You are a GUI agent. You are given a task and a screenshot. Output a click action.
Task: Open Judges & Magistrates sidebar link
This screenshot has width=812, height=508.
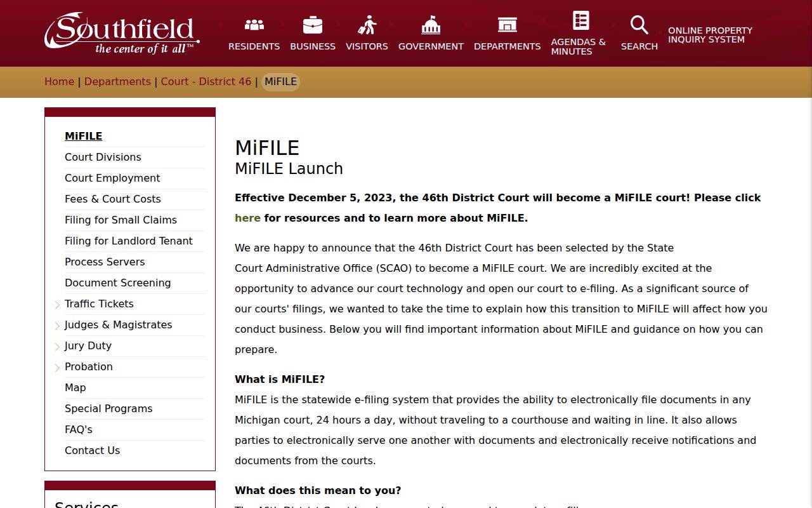(119, 324)
